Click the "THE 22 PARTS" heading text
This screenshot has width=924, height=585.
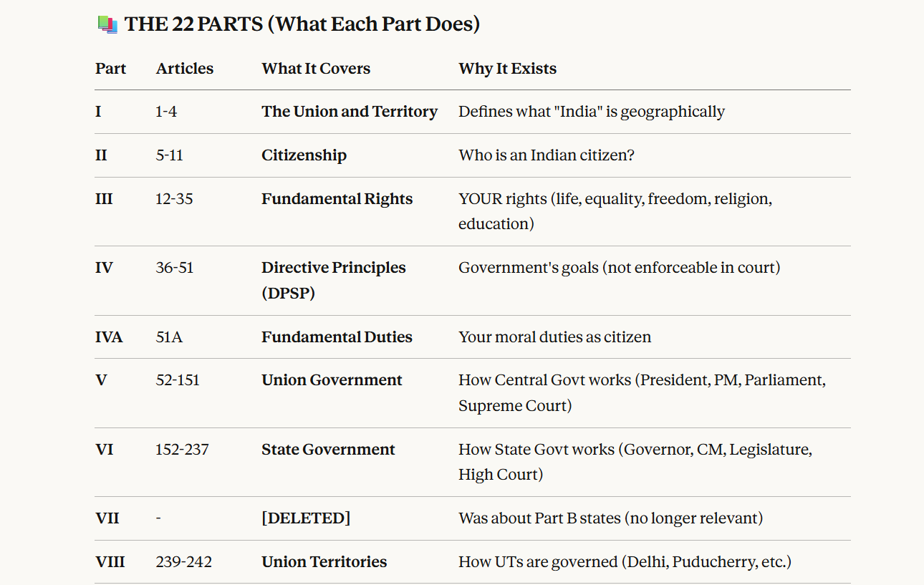click(x=302, y=24)
